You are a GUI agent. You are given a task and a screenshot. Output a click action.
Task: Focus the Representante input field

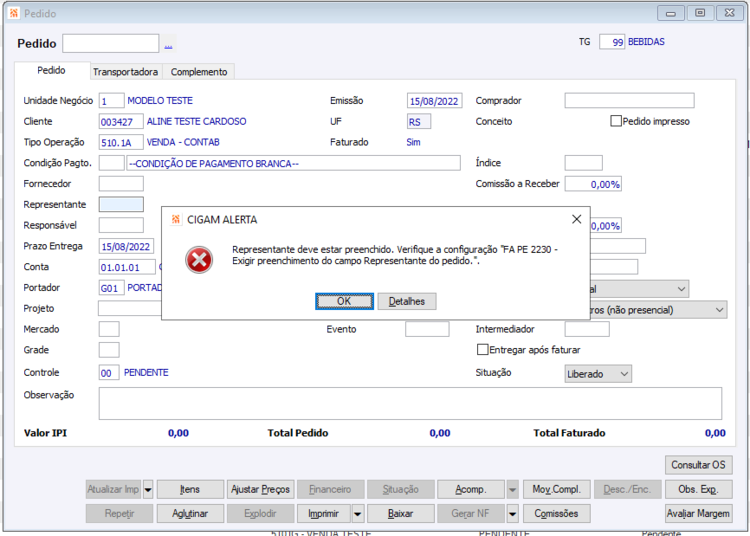[x=121, y=205]
